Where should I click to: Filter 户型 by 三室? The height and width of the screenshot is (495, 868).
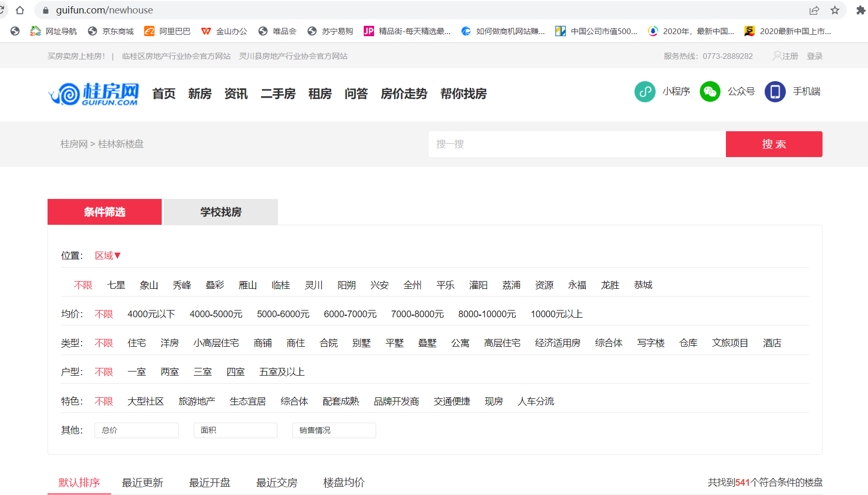pyautogui.click(x=203, y=372)
